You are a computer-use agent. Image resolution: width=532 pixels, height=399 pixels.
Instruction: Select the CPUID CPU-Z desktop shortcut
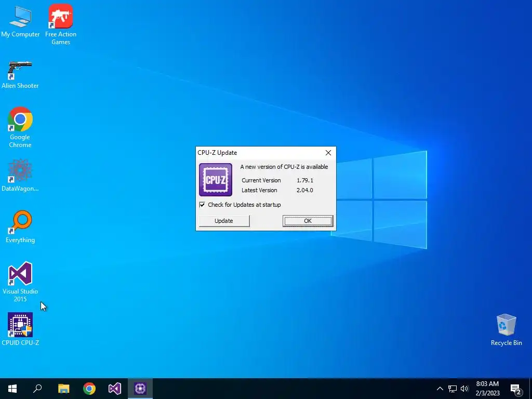(x=20, y=329)
